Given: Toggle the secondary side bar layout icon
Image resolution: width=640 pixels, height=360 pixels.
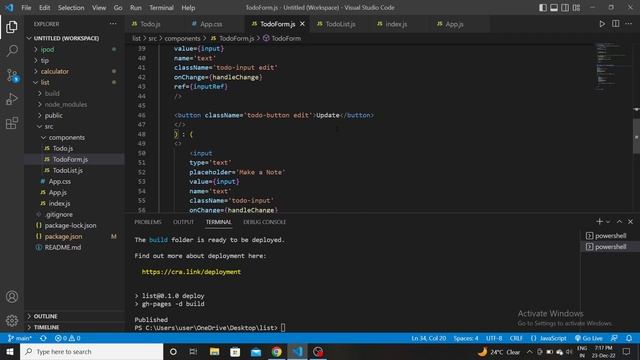Looking at the screenshot, I should point(565,8).
